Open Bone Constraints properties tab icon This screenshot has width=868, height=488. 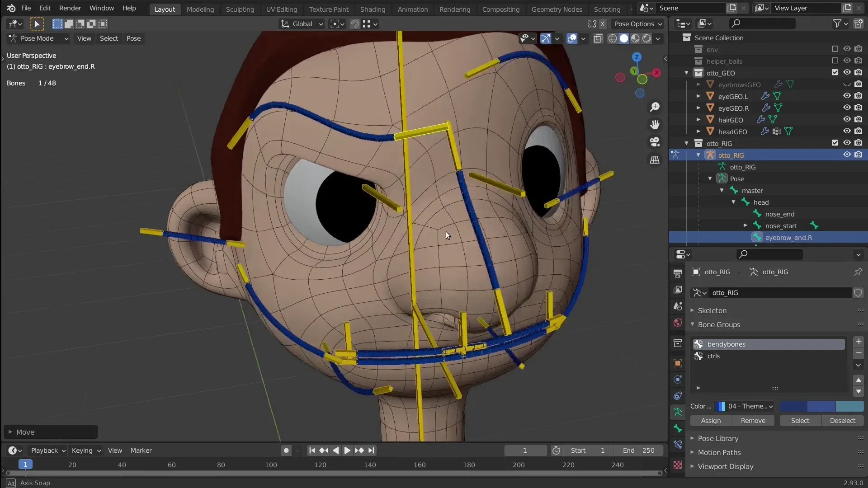(x=677, y=445)
